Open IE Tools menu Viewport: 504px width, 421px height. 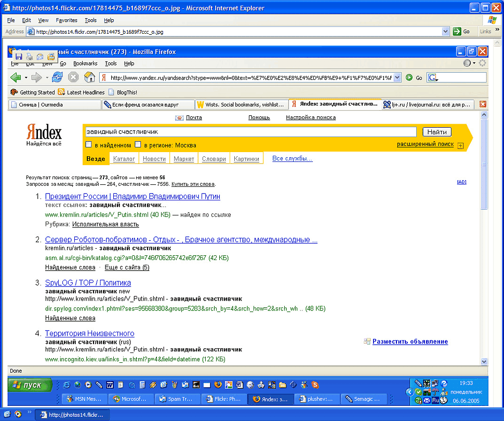[90, 20]
